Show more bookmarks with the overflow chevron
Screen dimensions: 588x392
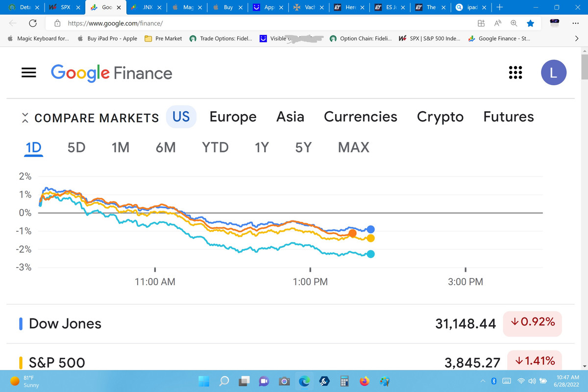576,38
